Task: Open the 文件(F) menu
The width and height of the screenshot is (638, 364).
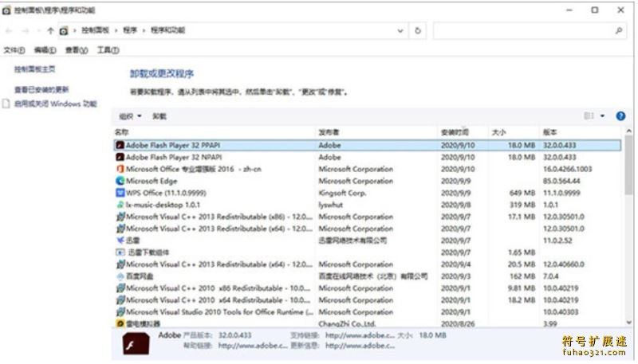Action: [14, 50]
